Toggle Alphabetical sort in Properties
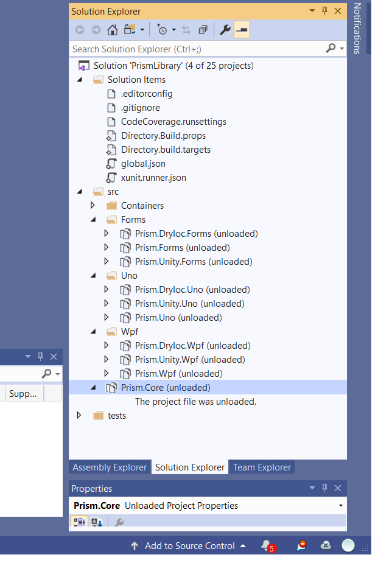The height and width of the screenshot is (577, 392). [x=97, y=522]
